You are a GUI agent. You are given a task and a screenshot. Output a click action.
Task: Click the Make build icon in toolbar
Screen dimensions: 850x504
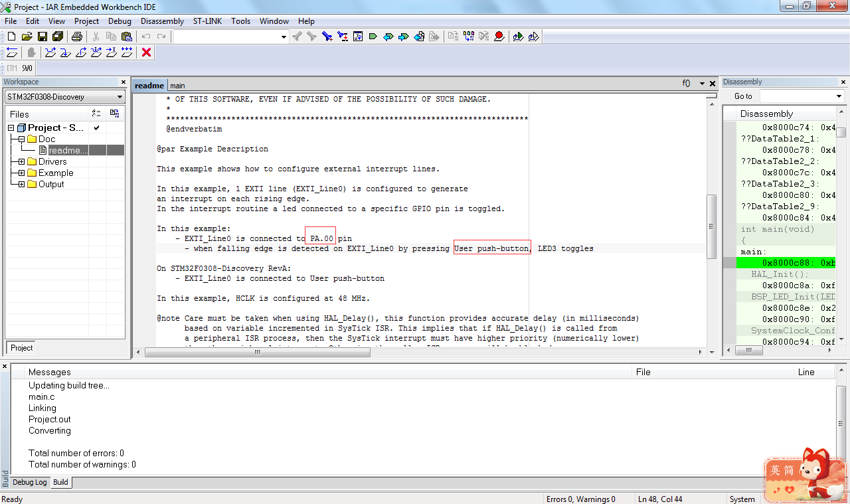click(x=469, y=37)
